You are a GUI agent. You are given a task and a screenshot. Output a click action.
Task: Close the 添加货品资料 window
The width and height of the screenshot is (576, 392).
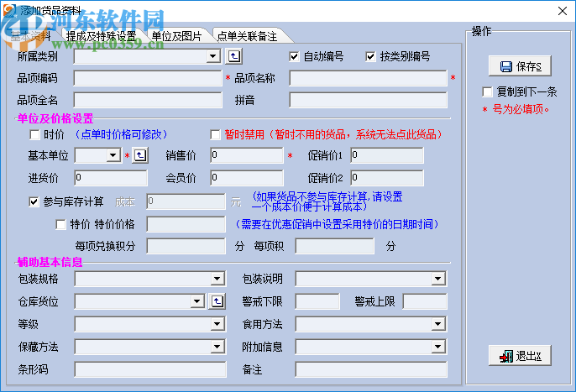point(562,11)
